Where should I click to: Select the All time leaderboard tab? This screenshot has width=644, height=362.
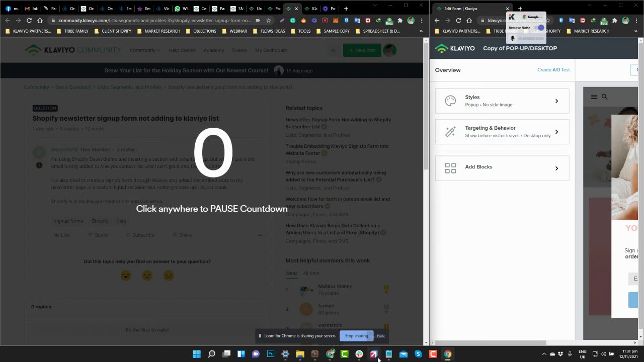[x=311, y=273]
